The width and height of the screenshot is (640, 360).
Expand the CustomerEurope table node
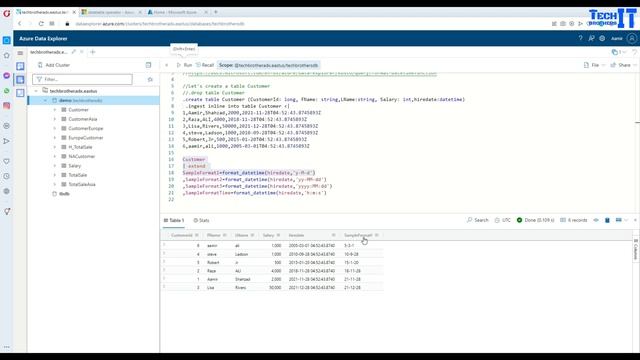(x=55, y=128)
